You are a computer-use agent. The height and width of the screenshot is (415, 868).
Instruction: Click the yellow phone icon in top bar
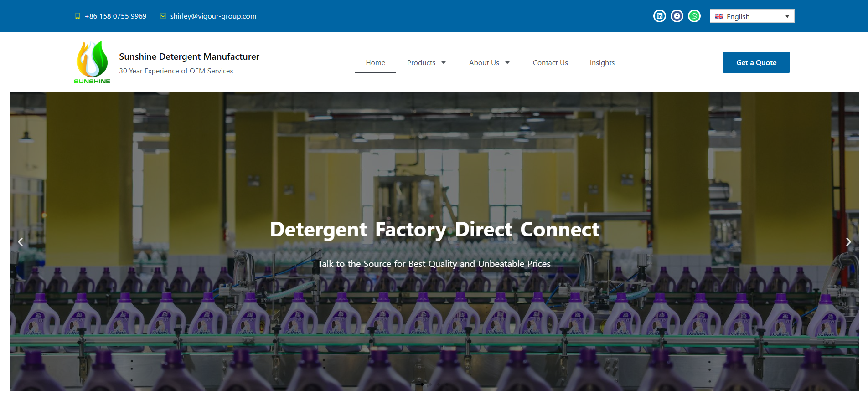pos(77,16)
